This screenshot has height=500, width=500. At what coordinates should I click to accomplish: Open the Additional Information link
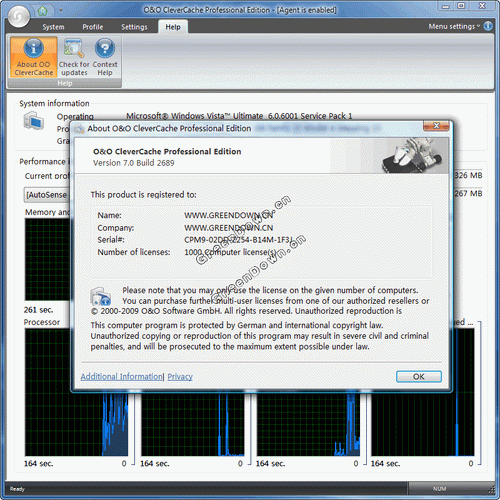pyautogui.click(x=121, y=377)
